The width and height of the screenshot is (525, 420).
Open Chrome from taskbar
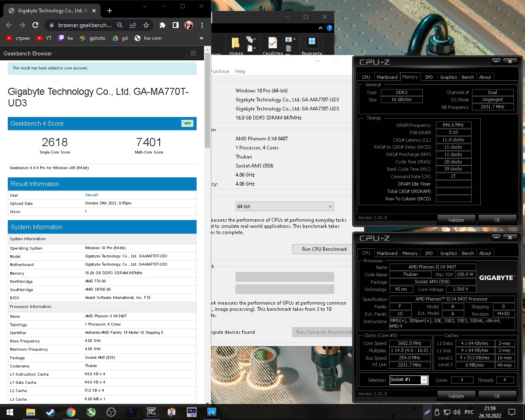71,412
